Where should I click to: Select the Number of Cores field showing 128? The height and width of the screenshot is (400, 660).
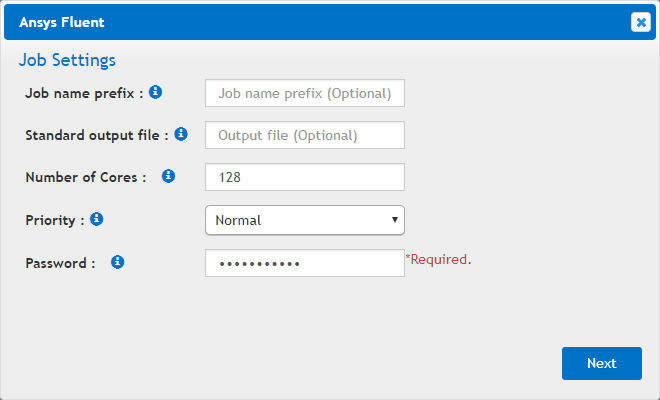click(x=304, y=177)
